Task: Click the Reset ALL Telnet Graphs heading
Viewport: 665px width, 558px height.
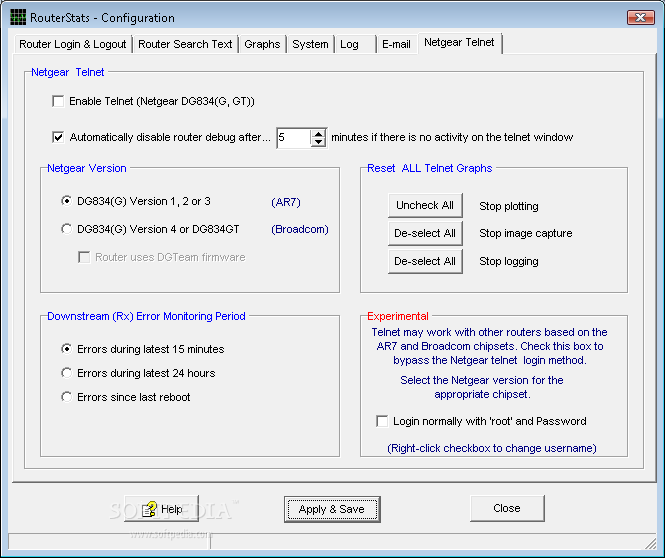Action: pos(430,168)
